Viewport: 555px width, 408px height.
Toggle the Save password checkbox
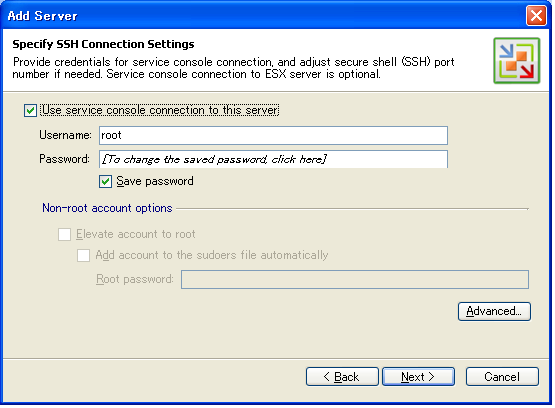pos(105,182)
